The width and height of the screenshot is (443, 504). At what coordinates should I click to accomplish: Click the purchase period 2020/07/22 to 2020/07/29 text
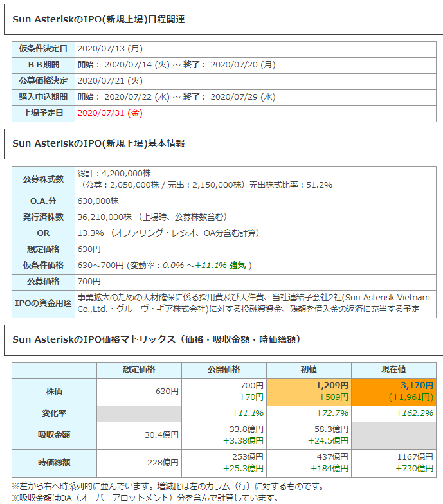point(176,97)
